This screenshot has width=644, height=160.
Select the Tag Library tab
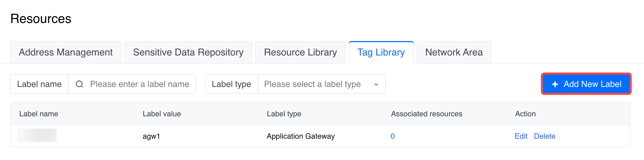tap(381, 53)
